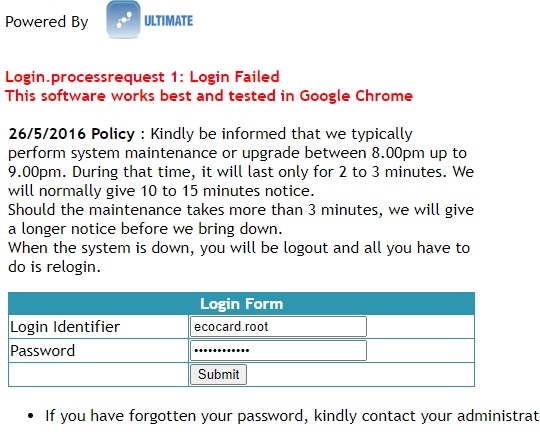
Task: Click empty cell left of Submit
Action: point(98,375)
